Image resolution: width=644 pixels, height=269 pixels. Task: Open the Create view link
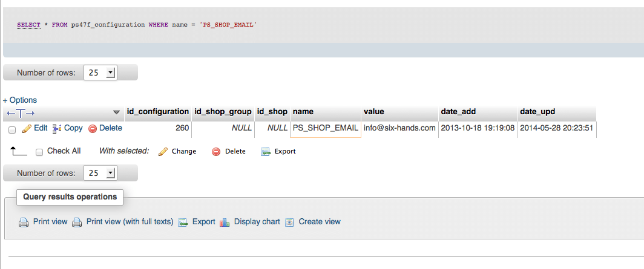click(x=320, y=221)
